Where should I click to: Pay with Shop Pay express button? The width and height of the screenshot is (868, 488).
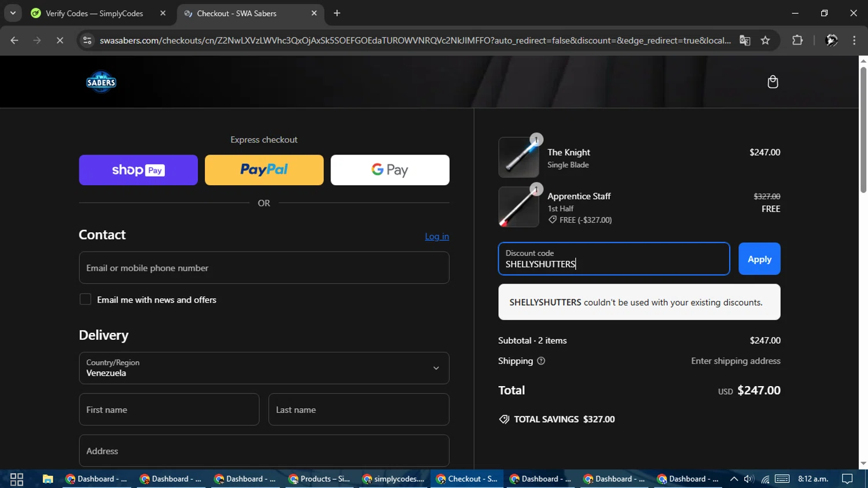138,170
